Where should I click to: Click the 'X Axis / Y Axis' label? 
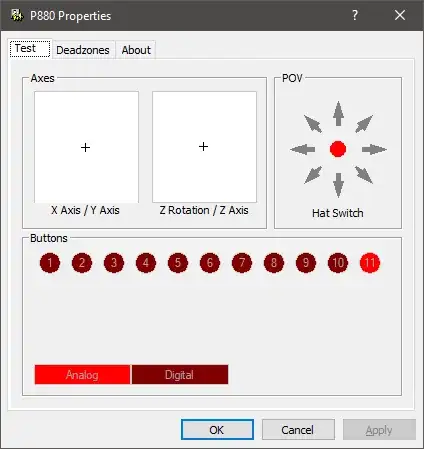coord(85,210)
